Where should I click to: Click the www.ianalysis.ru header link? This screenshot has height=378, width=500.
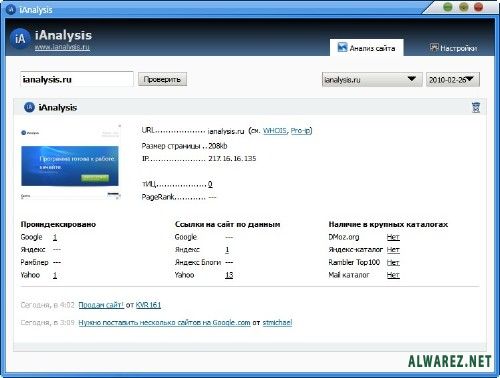click(62, 47)
